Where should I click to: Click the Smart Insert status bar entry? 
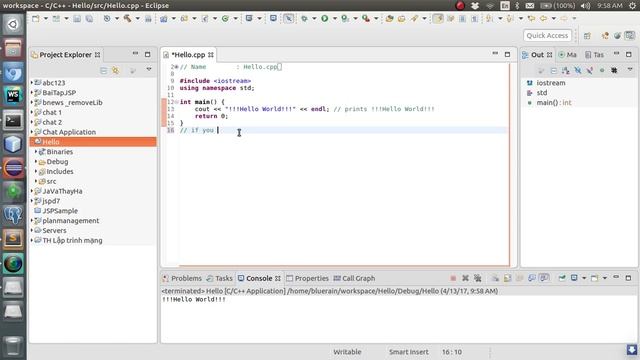point(409,352)
